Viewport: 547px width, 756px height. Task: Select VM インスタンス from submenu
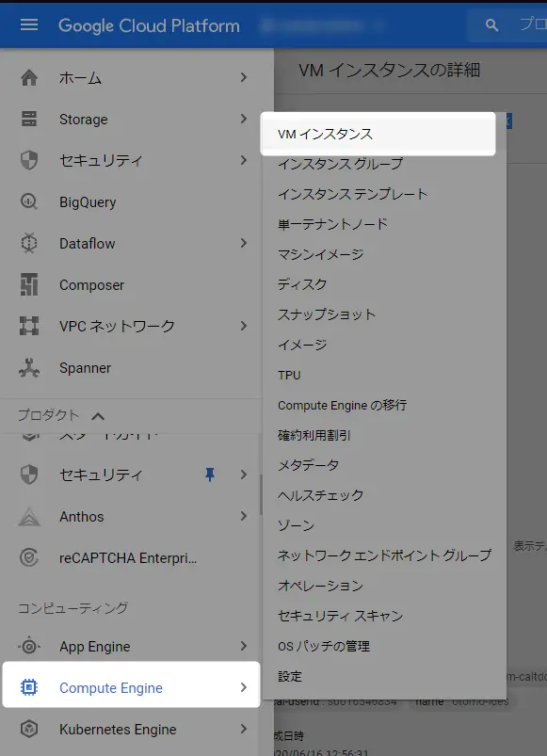pos(378,134)
